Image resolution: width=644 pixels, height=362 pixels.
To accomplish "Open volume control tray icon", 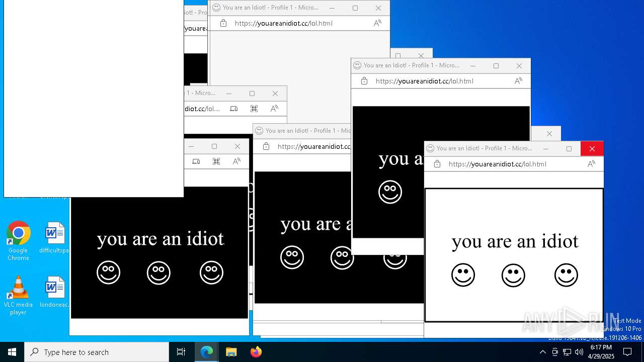I will 579,352.
